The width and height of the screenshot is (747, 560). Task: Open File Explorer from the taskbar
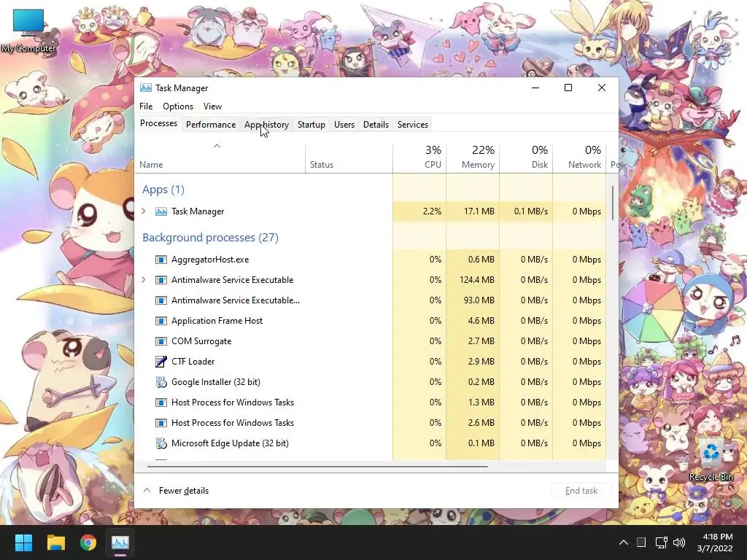[x=55, y=542]
